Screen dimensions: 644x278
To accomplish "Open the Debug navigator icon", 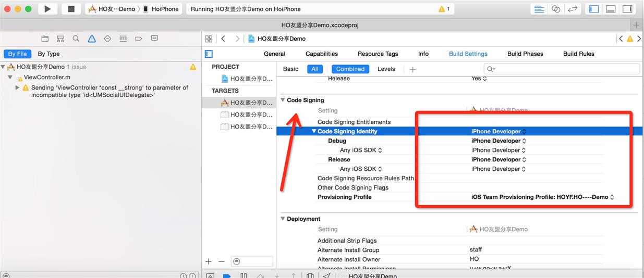I will tap(123, 39).
